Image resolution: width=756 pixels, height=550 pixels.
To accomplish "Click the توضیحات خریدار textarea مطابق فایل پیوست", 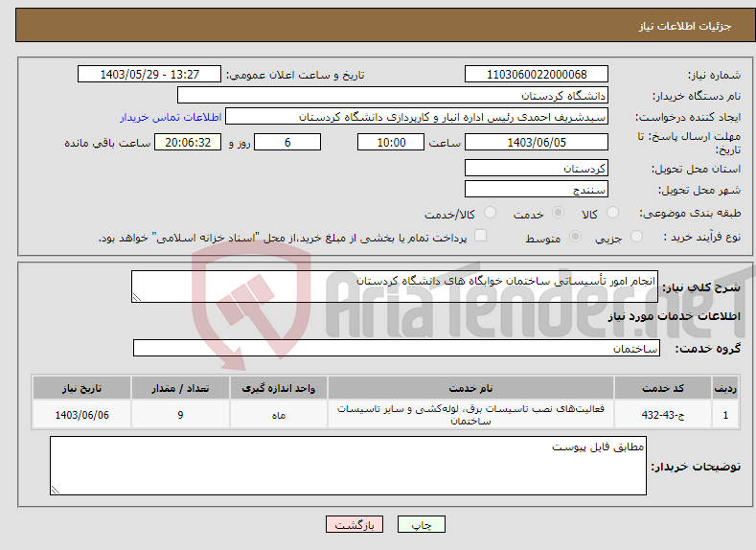I will 348,466.
